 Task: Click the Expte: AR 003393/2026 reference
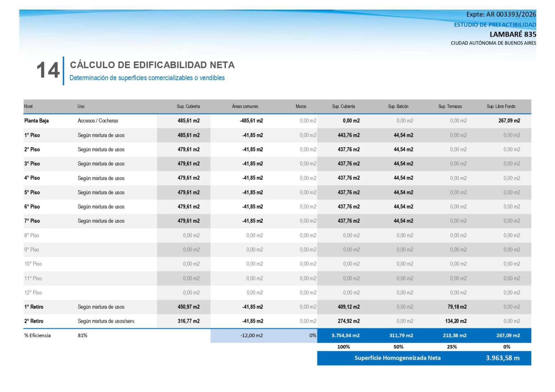click(501, 14)
